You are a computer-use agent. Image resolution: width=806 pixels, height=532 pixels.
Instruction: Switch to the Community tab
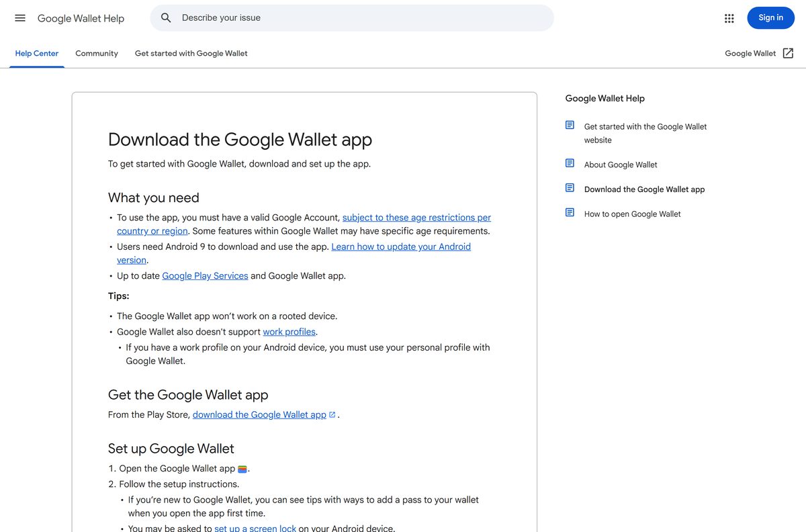tap(97, 54)
